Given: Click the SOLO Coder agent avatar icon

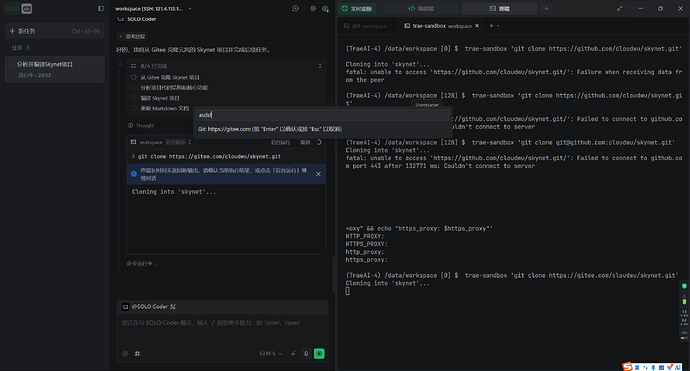Looking at the screenshot, I should click(x=121, y=19).
